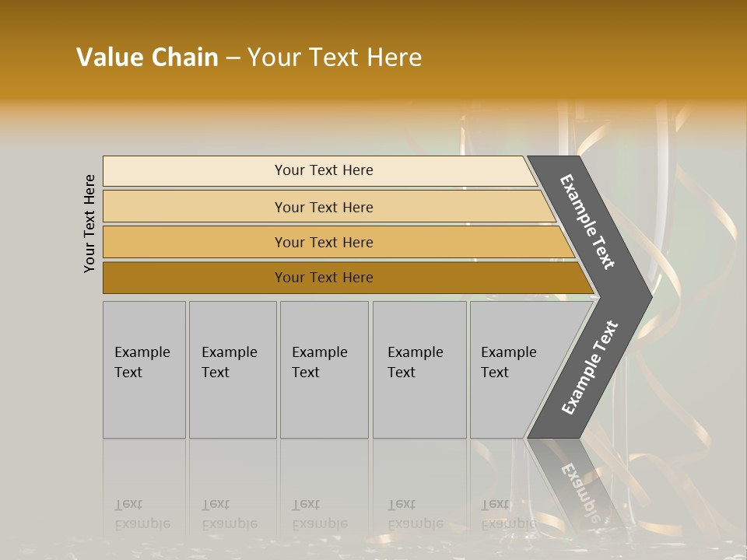Click the dark brown bottom text bar
This screenshot has height=560, width=747.
click(323, 278)
